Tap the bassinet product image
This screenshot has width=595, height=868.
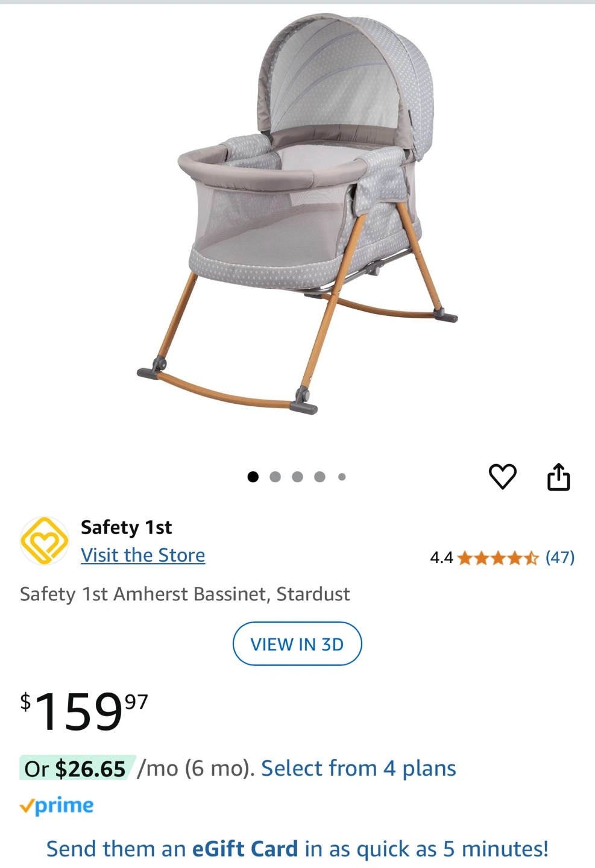point(297,214)
